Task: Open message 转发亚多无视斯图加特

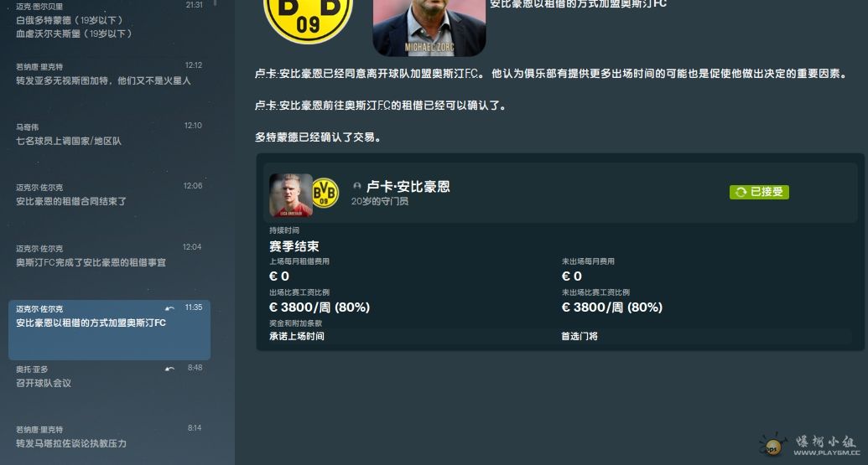Action: pyautogui.click(x=109, y=74)
